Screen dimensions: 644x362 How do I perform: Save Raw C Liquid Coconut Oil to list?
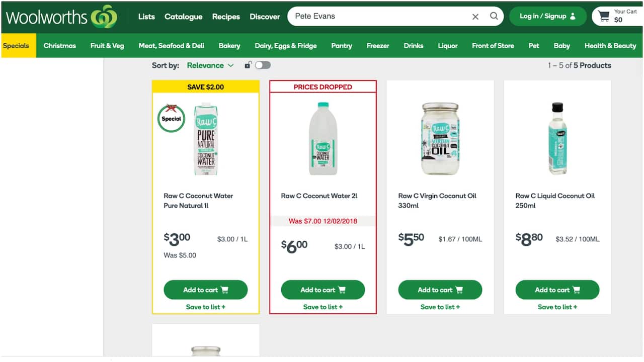coord(557,307)
